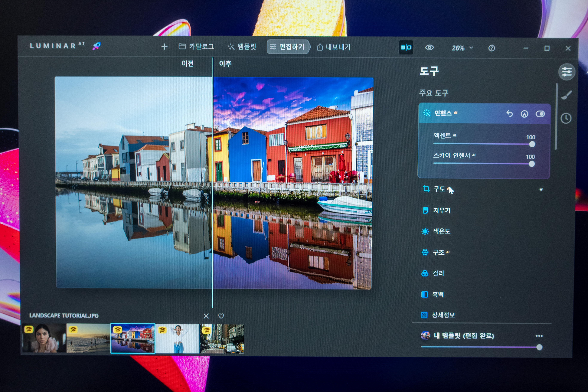Click the 구도 dropdown arrow
Viewport: 588px width, 392px height.
541,190
